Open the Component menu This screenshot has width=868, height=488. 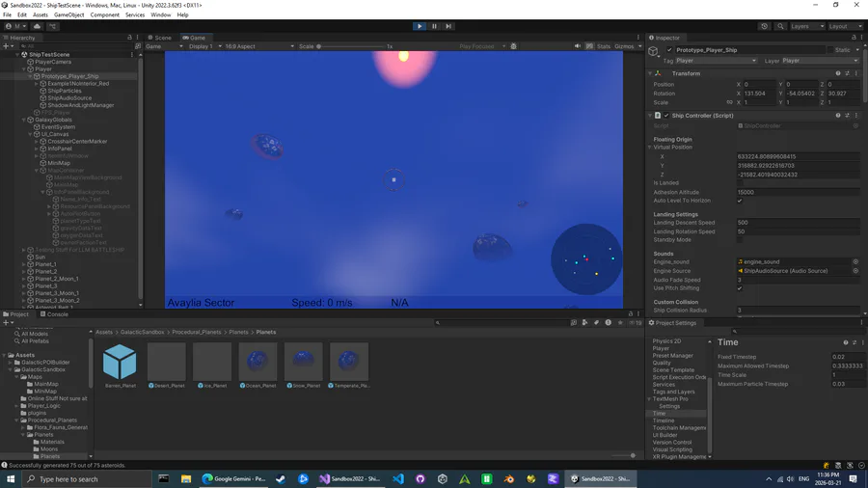[104, 14]
